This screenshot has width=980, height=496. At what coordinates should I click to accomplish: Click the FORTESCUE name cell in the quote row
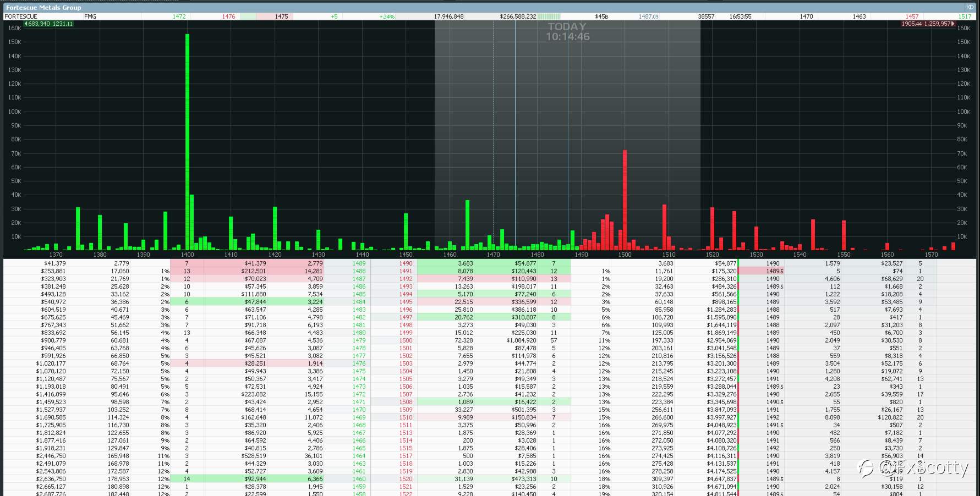click(21, 16)
